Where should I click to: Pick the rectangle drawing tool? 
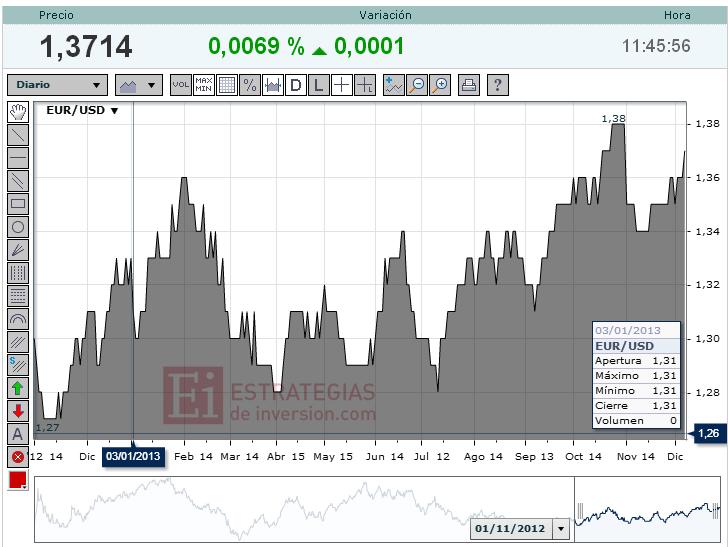(x=17, y=204)
